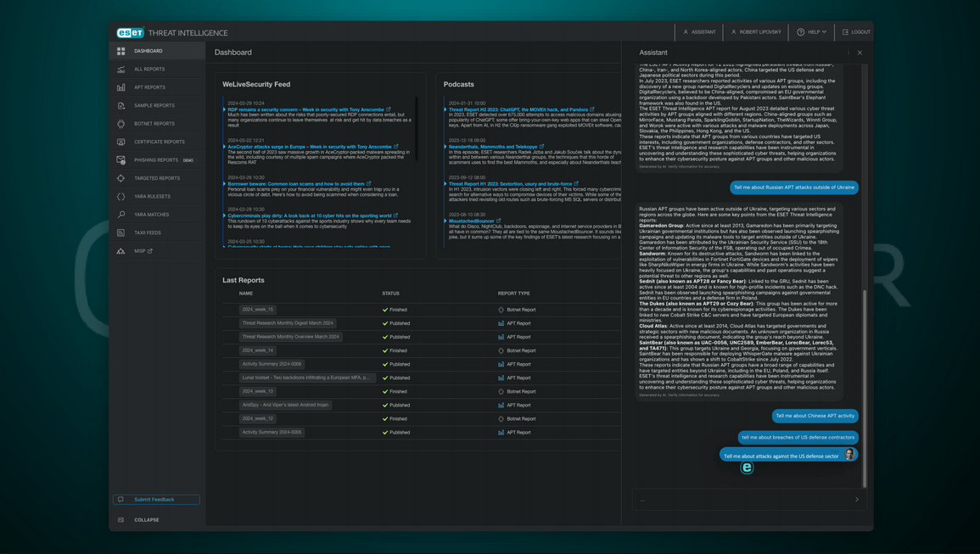Click the Assistant person icon in top bar
The image size is (980, 554).
(x=686, y=32)
